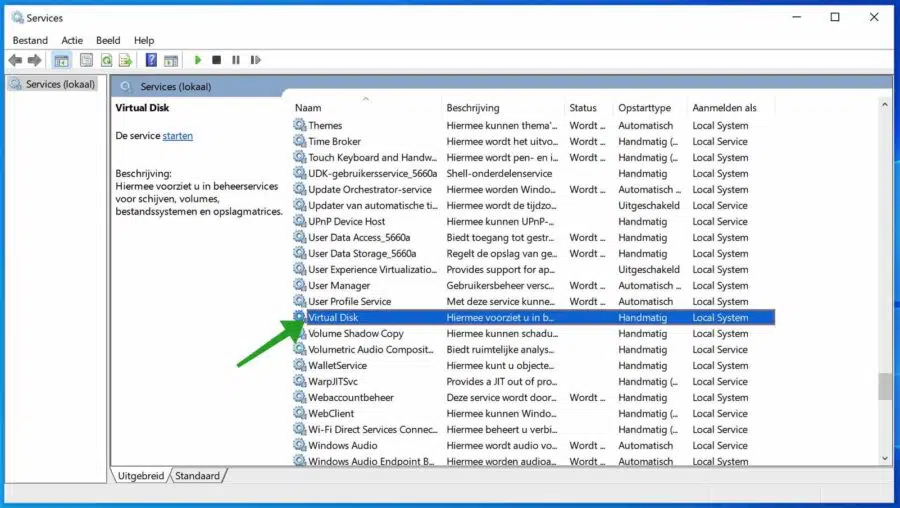Click the Services window title icon
Viewport: 900px width, 508px height.
click(17, 17)
